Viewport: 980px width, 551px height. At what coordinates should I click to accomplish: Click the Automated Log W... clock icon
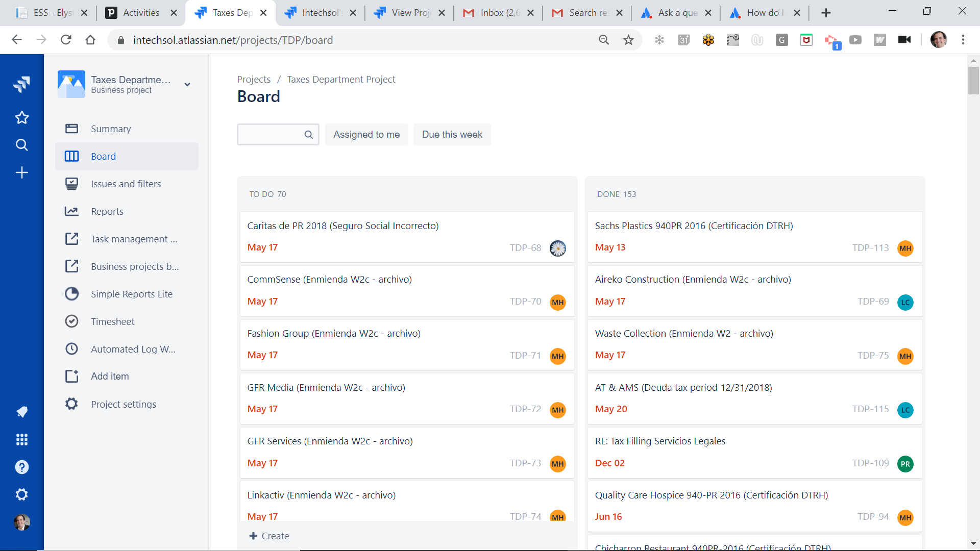(71, 349)
